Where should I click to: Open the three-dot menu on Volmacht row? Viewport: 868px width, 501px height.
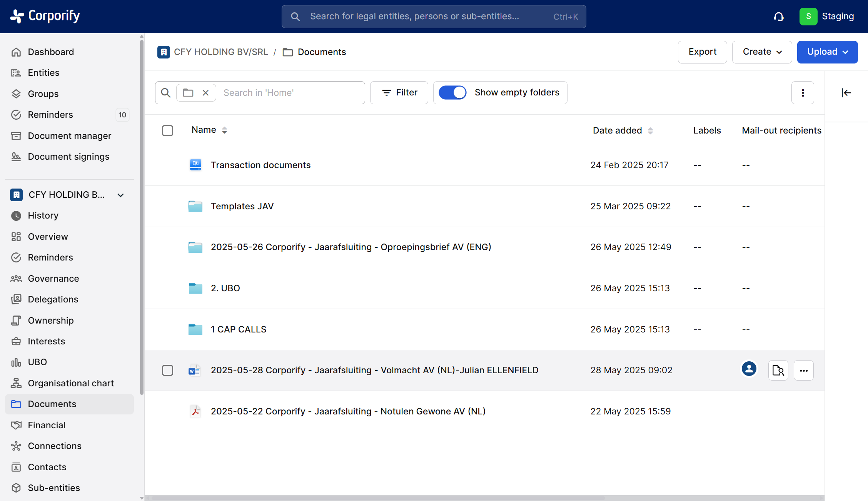(x=803, y=370)
